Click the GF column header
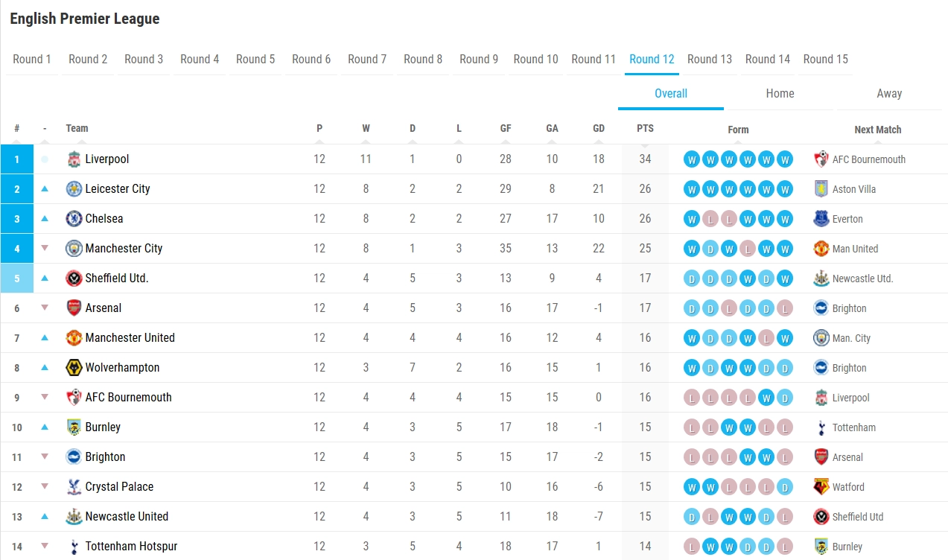Image resolution: width=948 pixels, height=560 pixels. pos(506,128)
